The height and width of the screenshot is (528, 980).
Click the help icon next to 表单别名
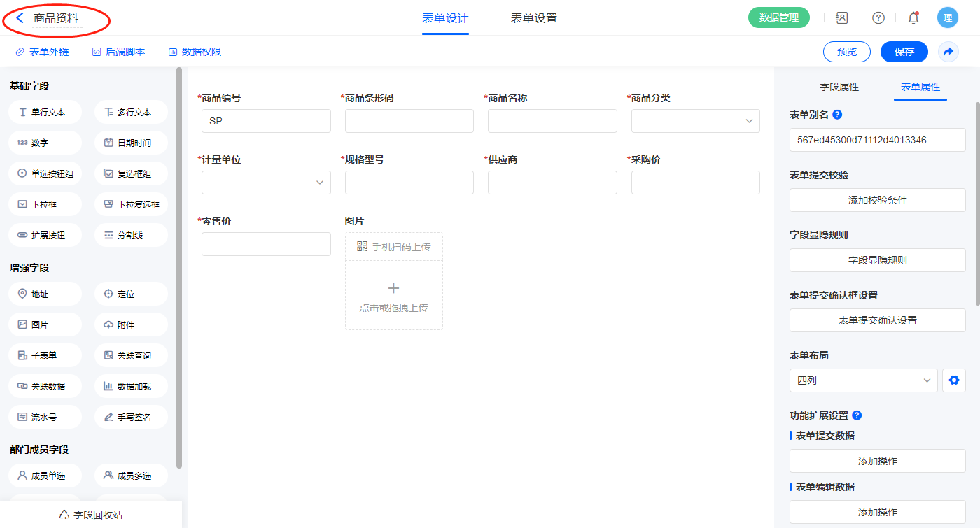point(837,115)
